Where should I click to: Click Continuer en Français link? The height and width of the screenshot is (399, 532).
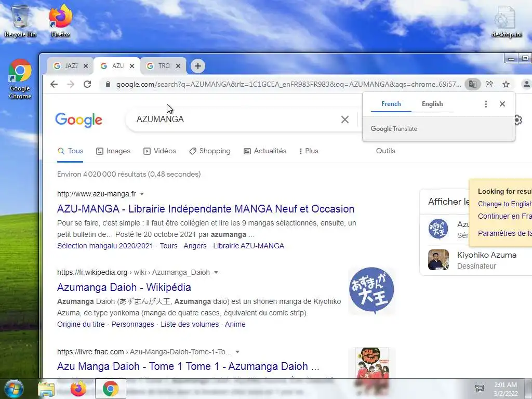(x=504, y=216)
